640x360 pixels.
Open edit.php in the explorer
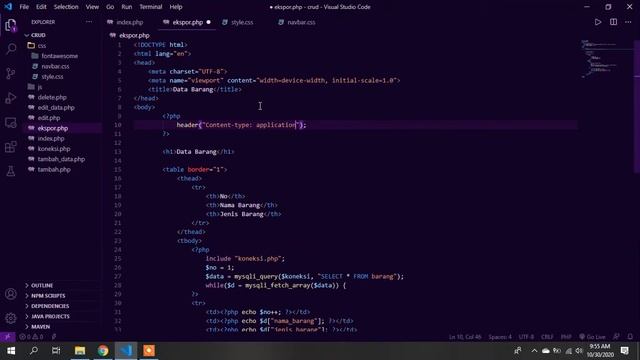(x=49, y=118)
